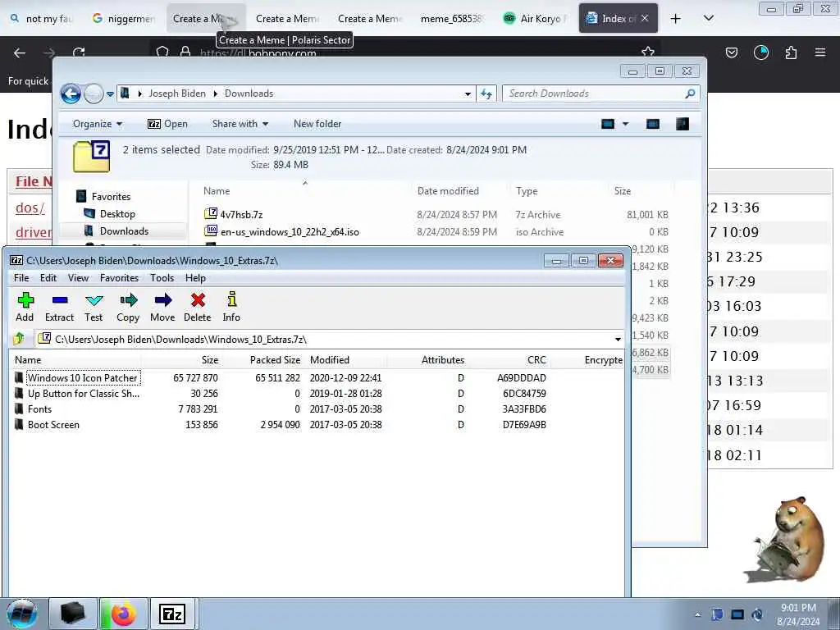Image resolution: width=840 pixels, height=630 pixels.
Task: Select the Up Button for Classic Shell folder
Action: coord(84,394)
